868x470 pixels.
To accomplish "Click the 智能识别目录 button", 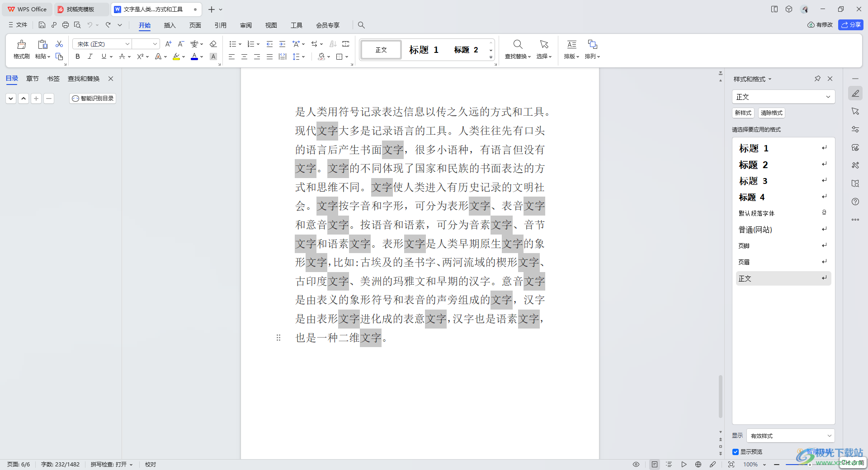I will coord(93,98).
